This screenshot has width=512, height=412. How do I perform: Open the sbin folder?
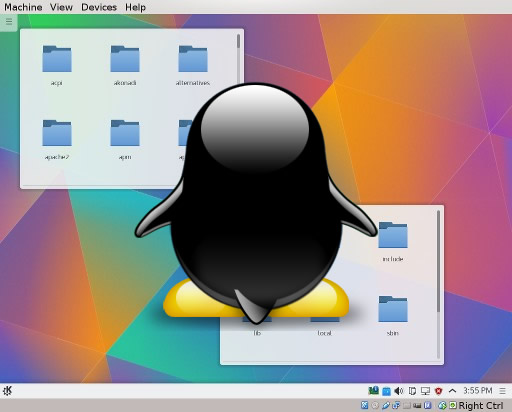click(x=393, y=316)
